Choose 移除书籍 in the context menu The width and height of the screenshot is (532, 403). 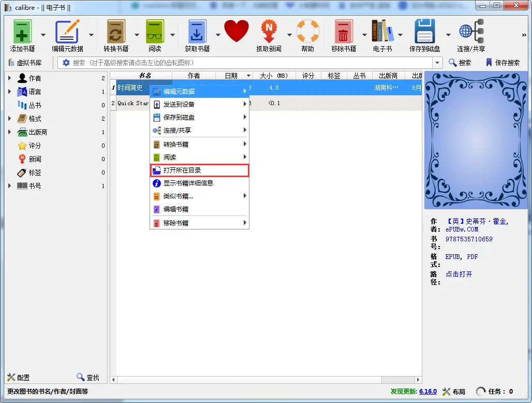200,223
